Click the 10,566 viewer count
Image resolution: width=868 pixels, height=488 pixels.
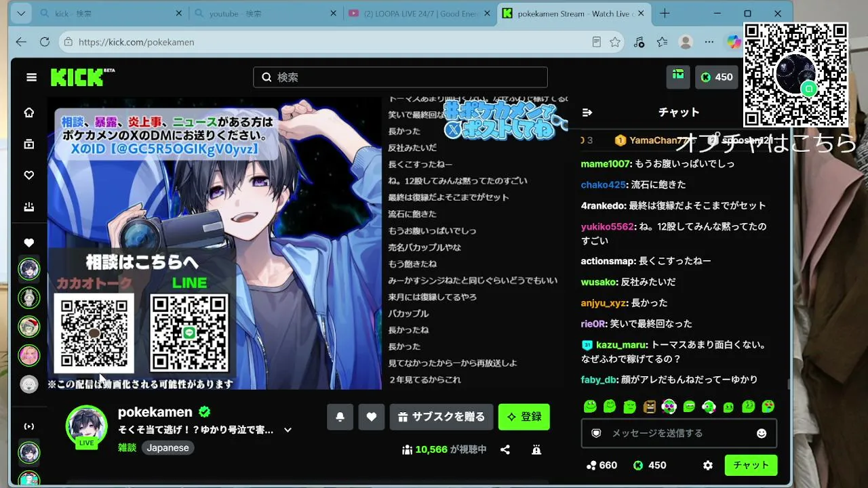444,449
